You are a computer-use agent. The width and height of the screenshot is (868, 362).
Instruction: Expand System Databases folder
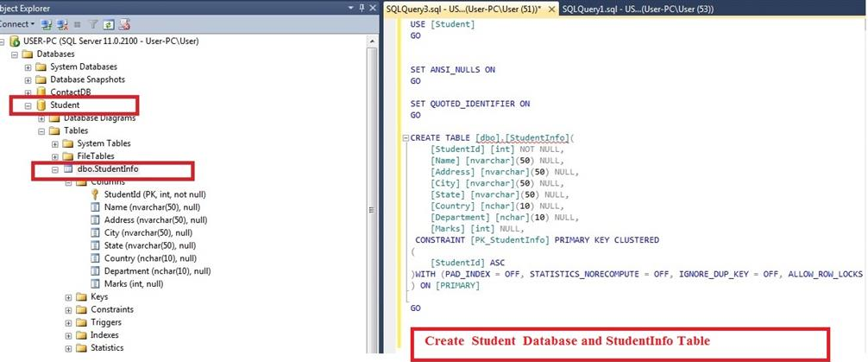point(28,67)
